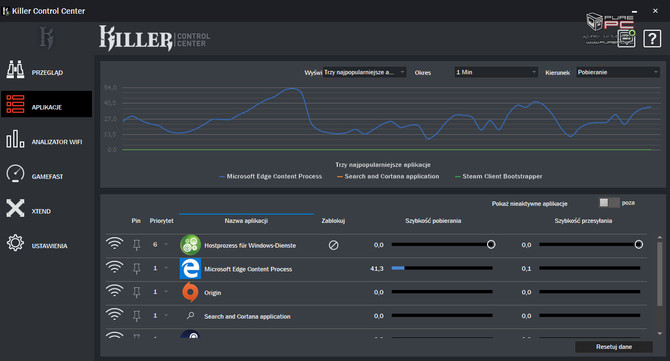
Task: Click the application list scrollbar thumb
Action: point(659,273)
